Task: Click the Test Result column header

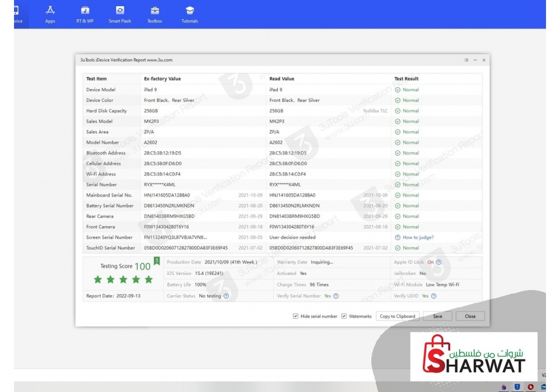Action: [407, 79]
